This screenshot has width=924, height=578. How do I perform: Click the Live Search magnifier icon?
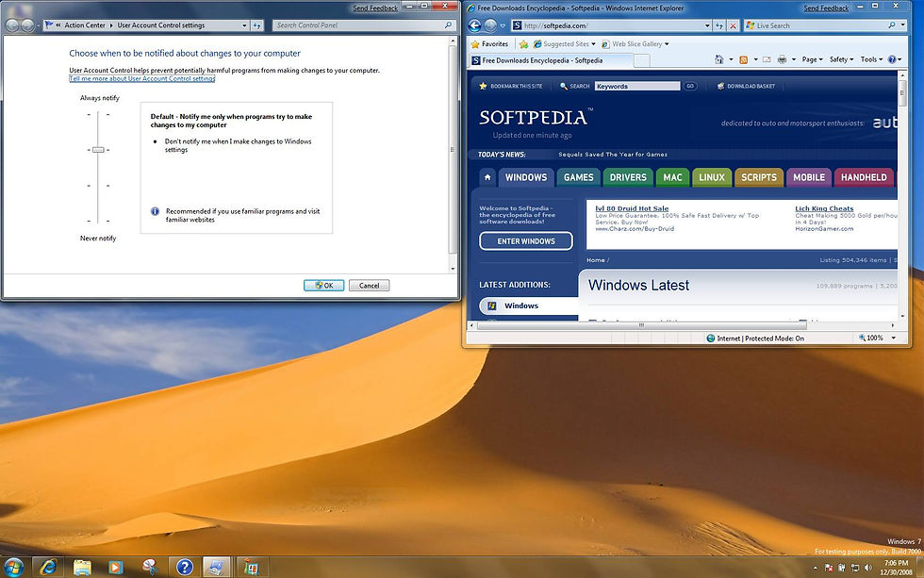[x=892, y=25]
